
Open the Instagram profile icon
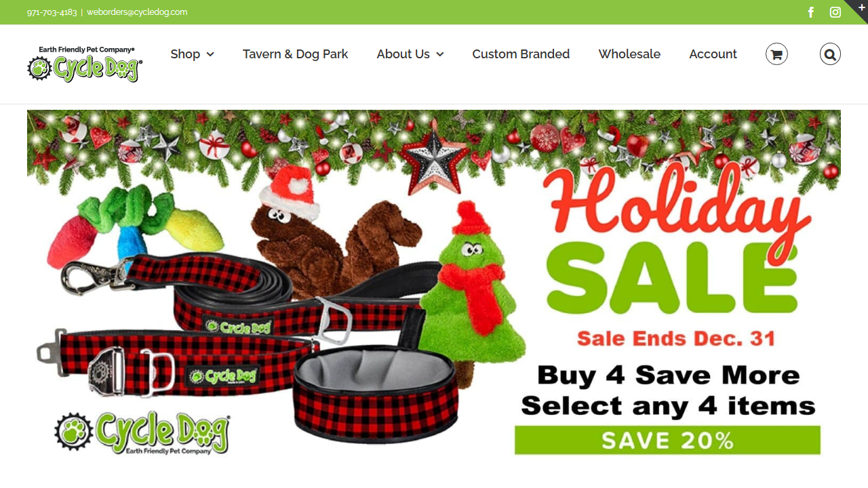tap(835, 12)
